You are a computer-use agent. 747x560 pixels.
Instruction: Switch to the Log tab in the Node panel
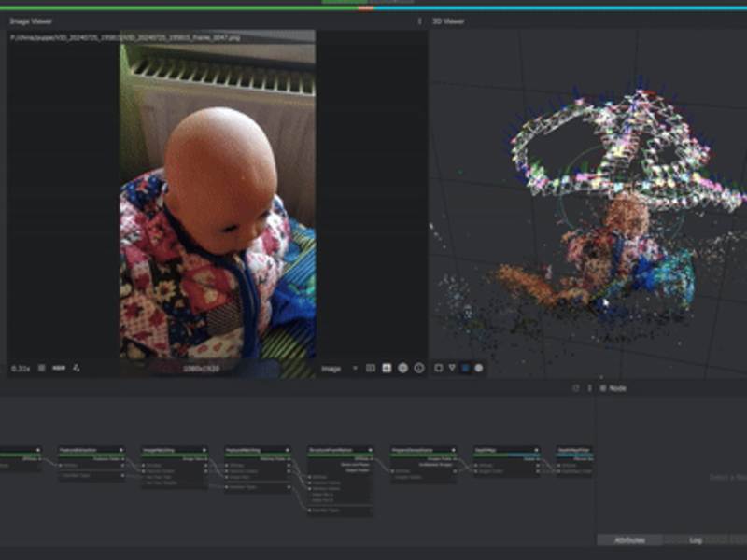tap(696, 540)
